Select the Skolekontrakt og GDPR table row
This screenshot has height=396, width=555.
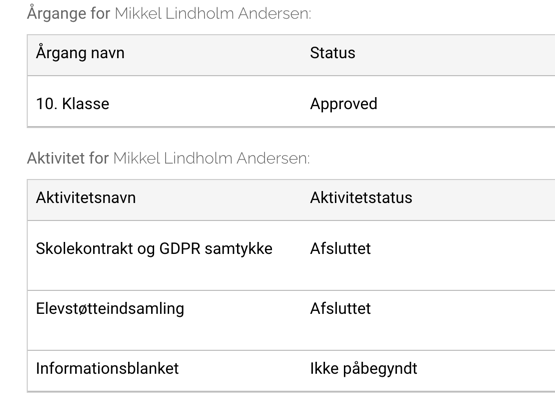[291, 256]
